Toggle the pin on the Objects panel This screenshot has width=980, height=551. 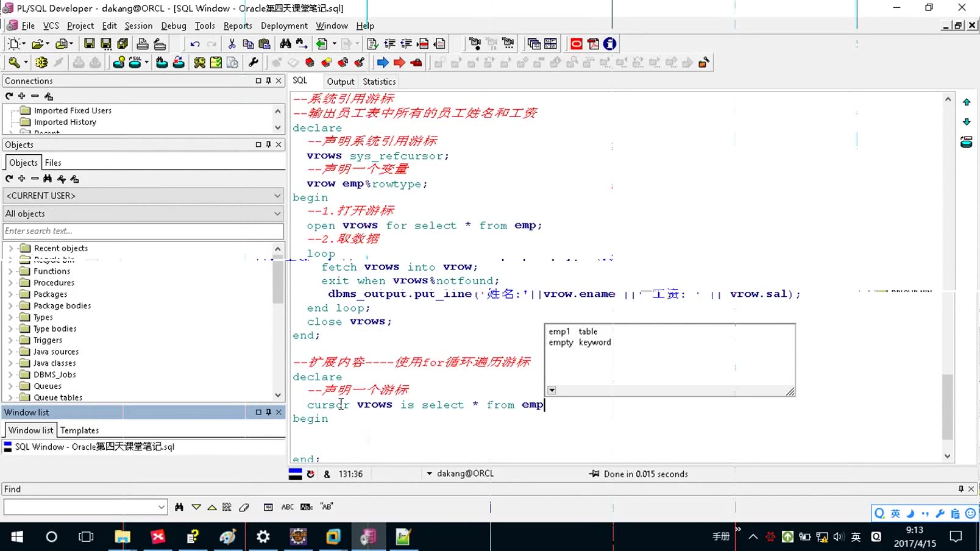268,144
